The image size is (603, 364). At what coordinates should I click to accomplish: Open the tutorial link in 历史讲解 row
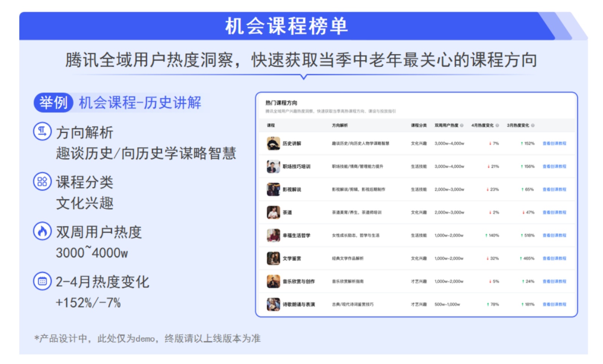tap(554, 143)
